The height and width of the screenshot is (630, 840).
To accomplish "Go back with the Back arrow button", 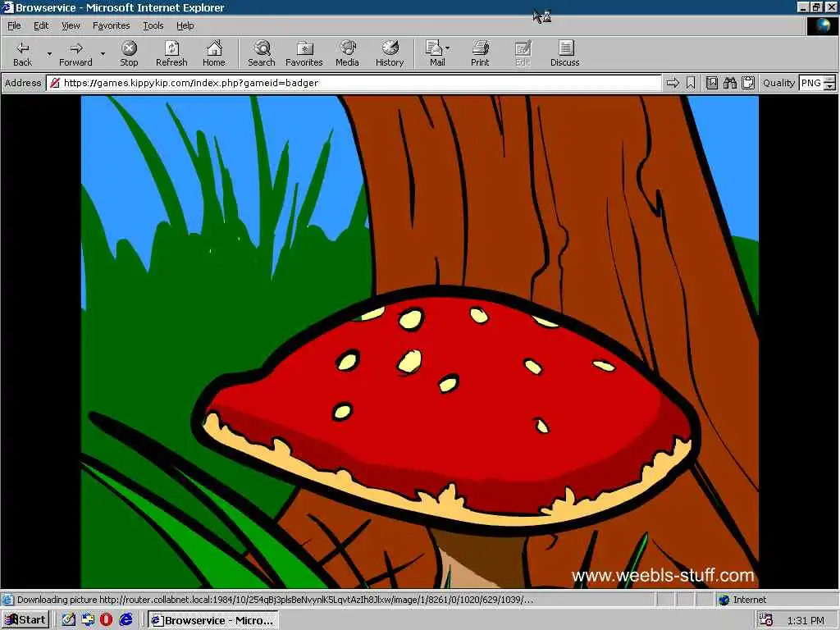I will 22,53.
